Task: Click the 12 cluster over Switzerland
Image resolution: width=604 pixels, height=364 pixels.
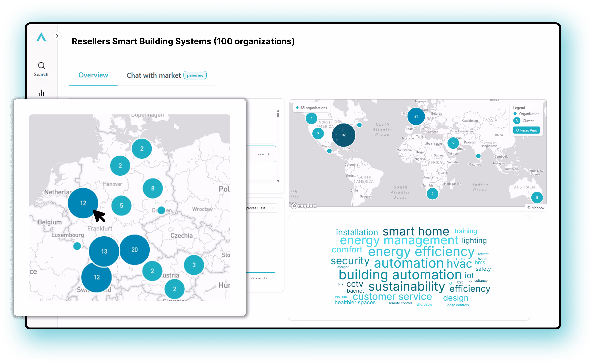Action: (x=97, y=277)
